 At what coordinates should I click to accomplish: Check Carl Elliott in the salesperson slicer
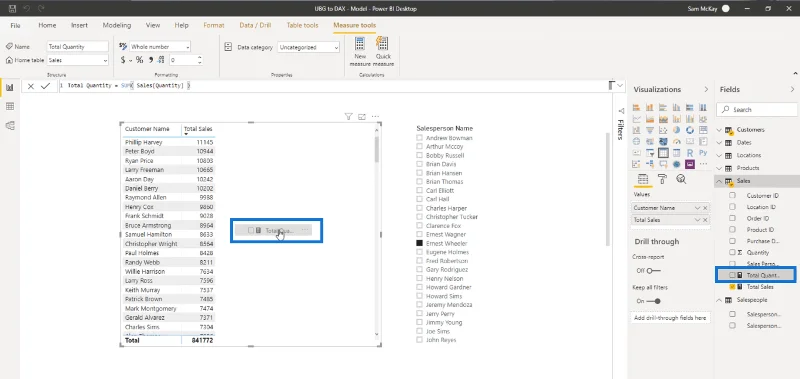pos(419,190)
